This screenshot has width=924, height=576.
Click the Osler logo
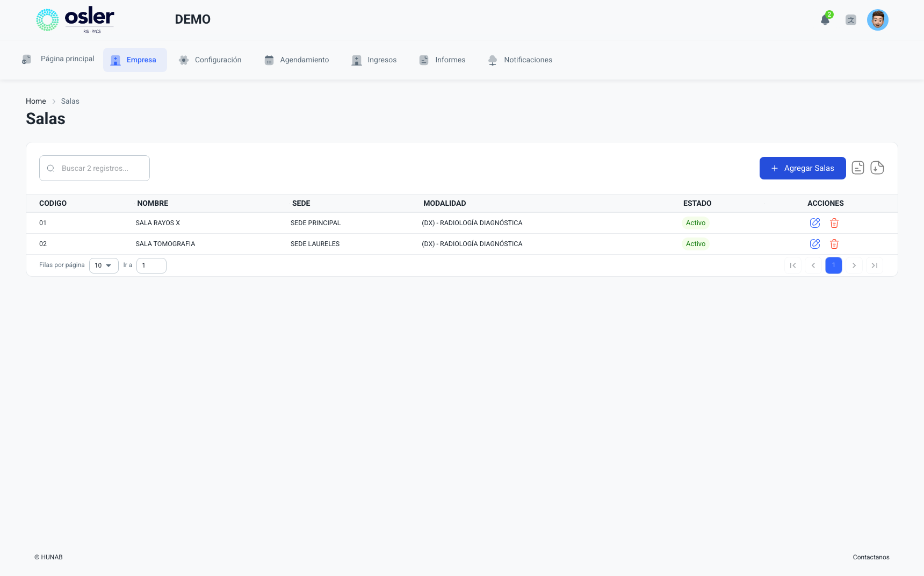click(x=75, y=20)
